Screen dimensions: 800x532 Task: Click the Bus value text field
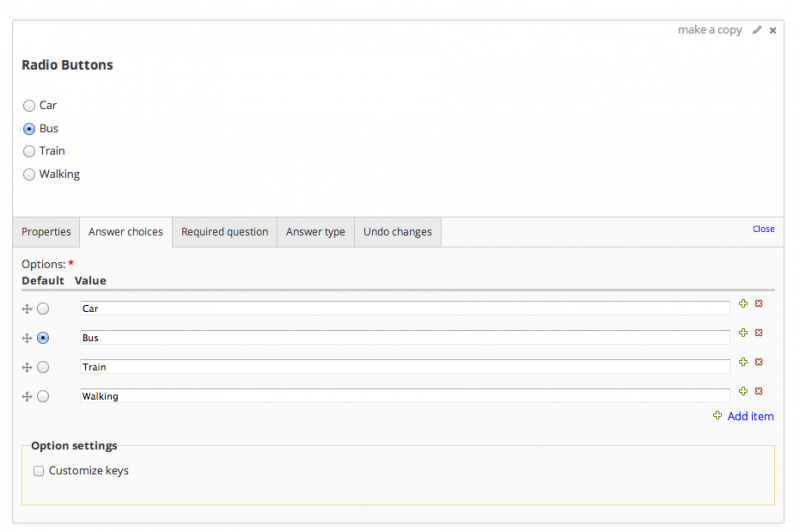click(405, 338)
